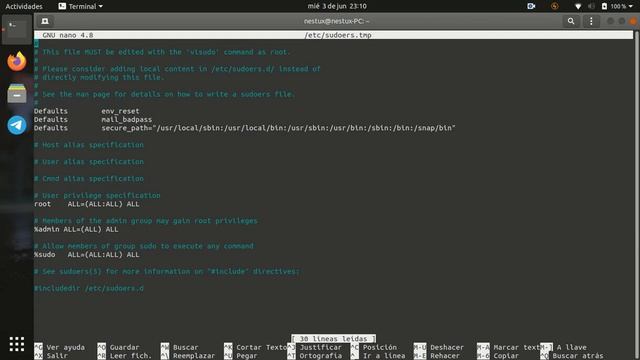Screen dimensions: 640x360
Task: Click the '30 líneas leídas' status message
Action: click(x=333, y=339)
